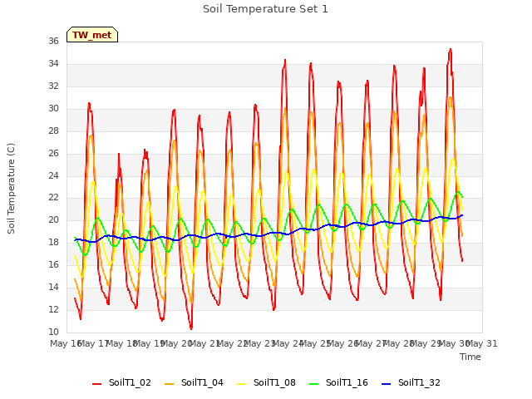Click the chart title Soil Temperature Set 1
Viewport: 532px width, 399px height.
pos(265,9)
